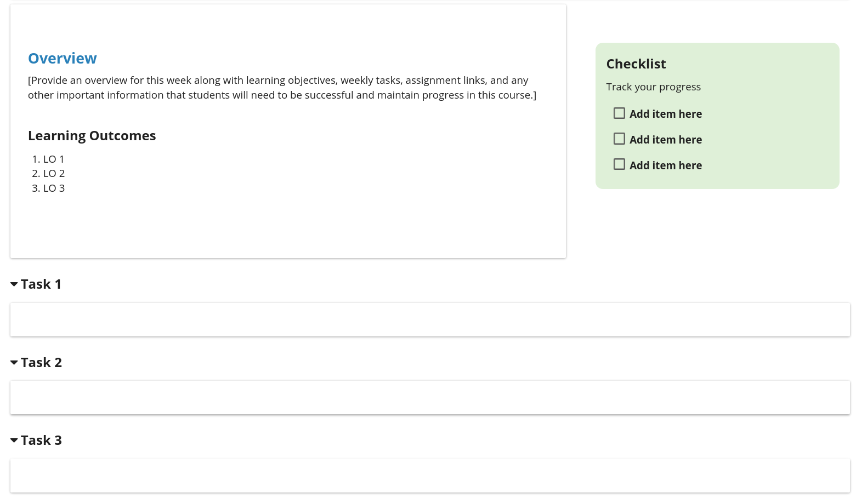Select the blue Overview heading
The height and width of the screenshot is (504, 856).
(x=63, y=59)
